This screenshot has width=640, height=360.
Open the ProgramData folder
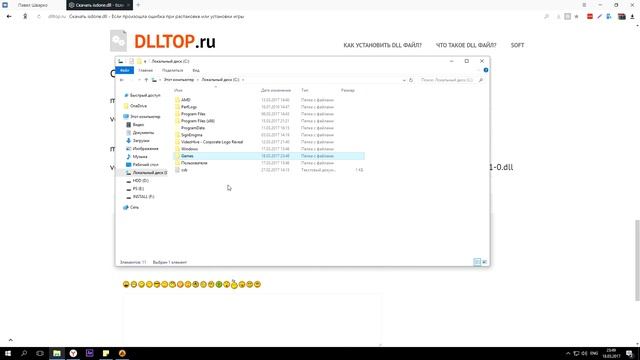pos(193,128)
